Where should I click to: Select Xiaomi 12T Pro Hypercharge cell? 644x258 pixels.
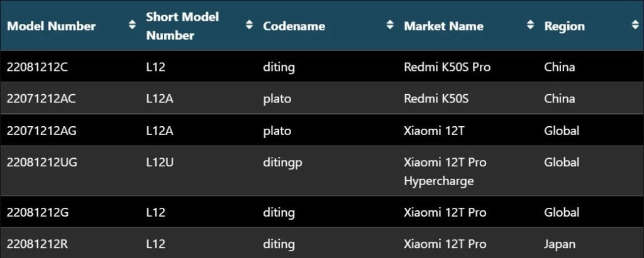[445, 171]
